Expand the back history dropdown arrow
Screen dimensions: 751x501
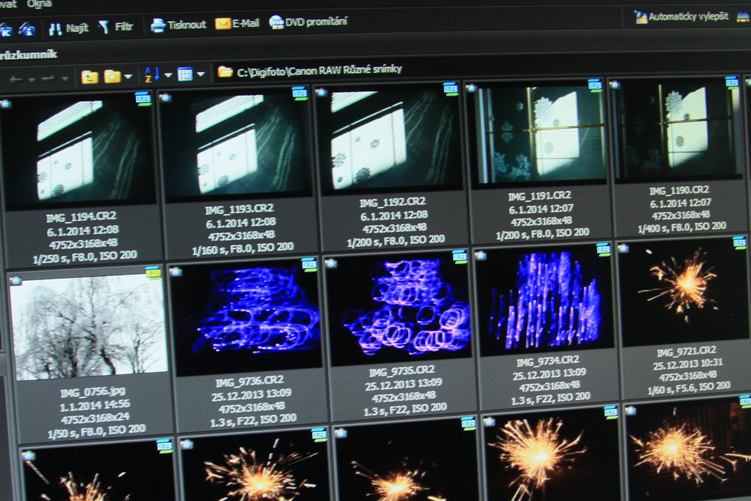(31, 80)
